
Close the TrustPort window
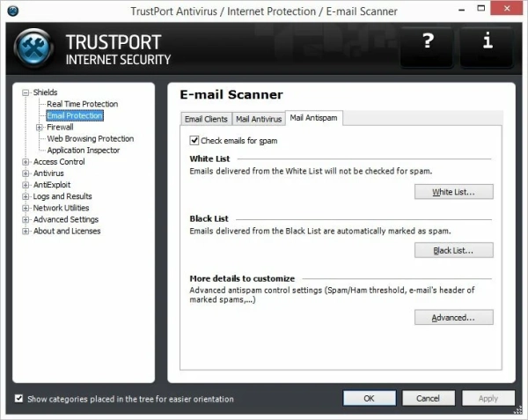tap(507, 9)
